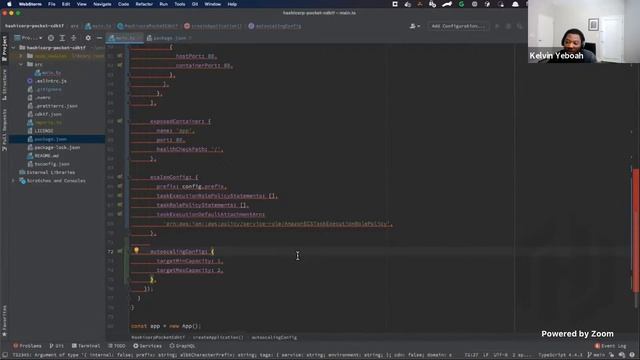The width and height of the screenshot is (640, 360).
Task: Click the hashicorp-pocket-cdktf project breadcrumb in navigation bar
Action: click(34, 26)
